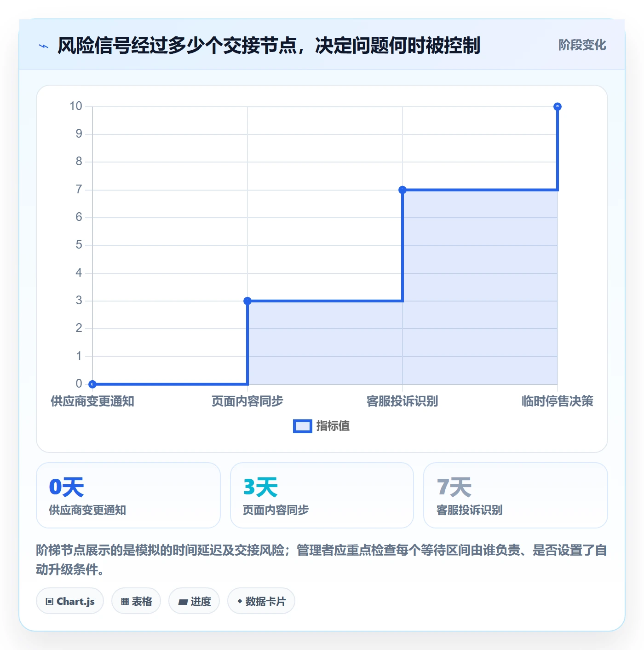The width and height of the screenshot is (644, 650).
Task: Click the y-axis value 3
Action: click(x=79, y=301)
